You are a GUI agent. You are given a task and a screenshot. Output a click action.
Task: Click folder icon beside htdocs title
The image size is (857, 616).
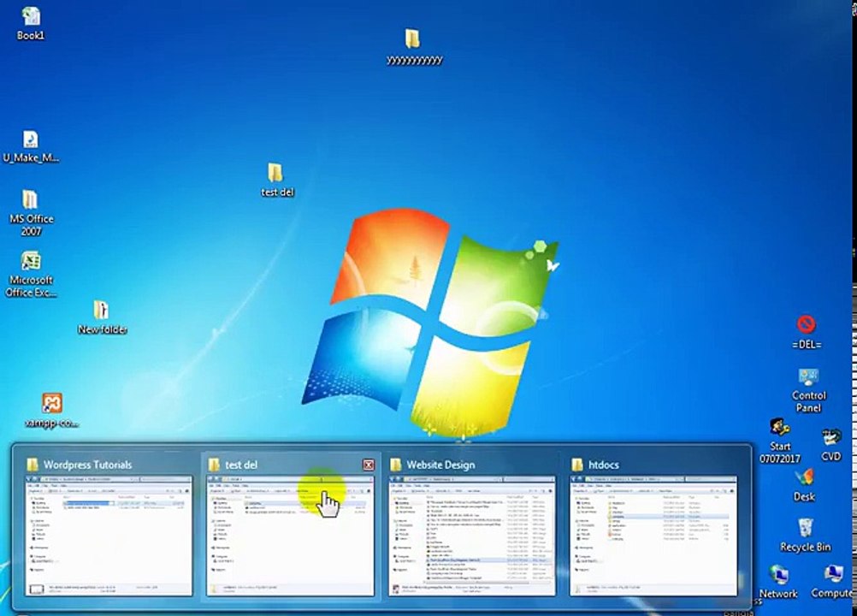click(577, 465)
